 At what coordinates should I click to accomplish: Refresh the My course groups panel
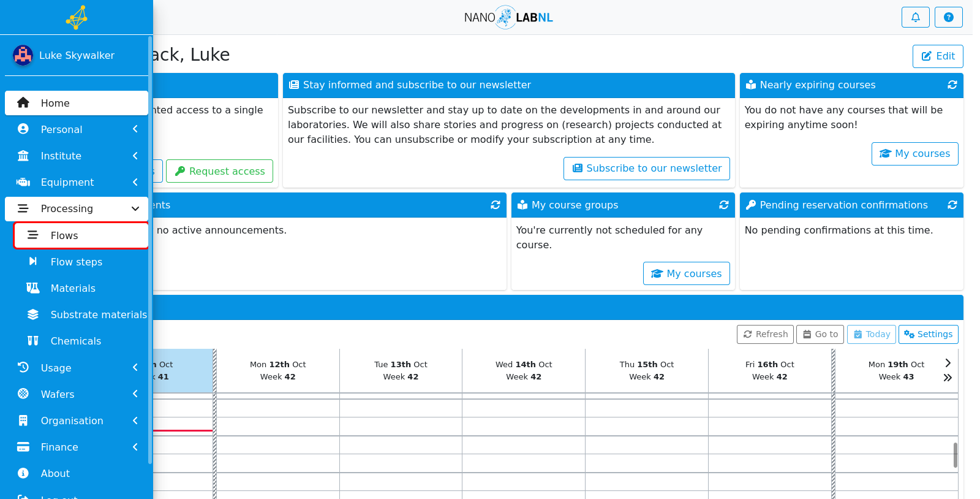(723, 205)
